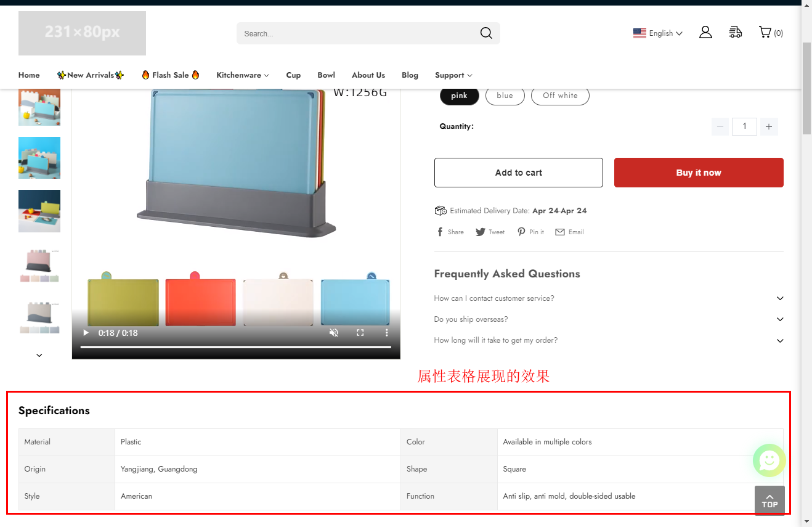Screen dimensions: 812x527
Task: Play the product video
Action: pyautogui.click(x=86, y=333)
